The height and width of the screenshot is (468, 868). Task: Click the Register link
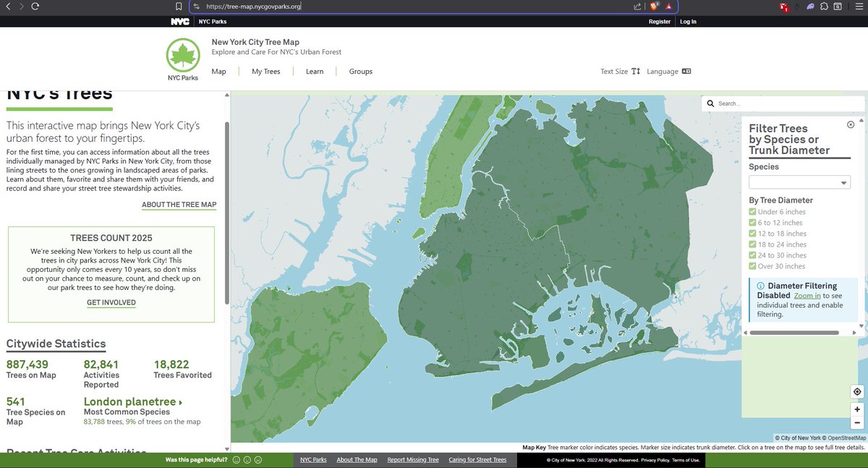660,22
